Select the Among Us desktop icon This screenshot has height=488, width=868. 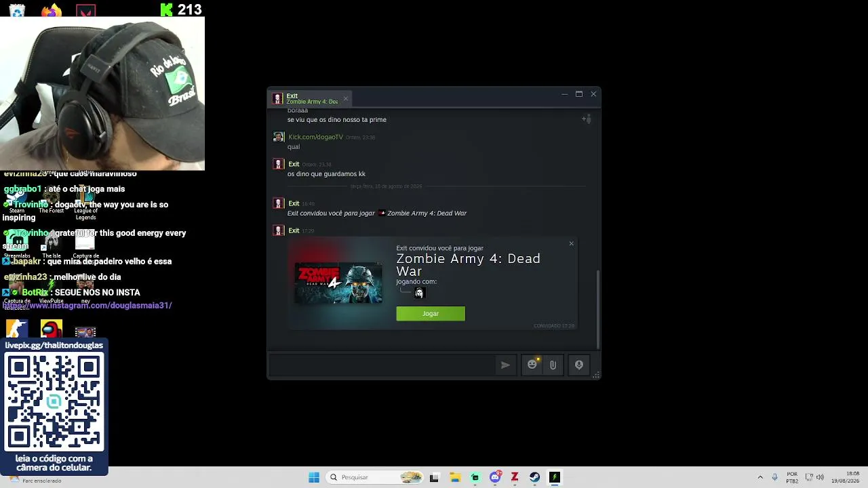click(51, 329)
